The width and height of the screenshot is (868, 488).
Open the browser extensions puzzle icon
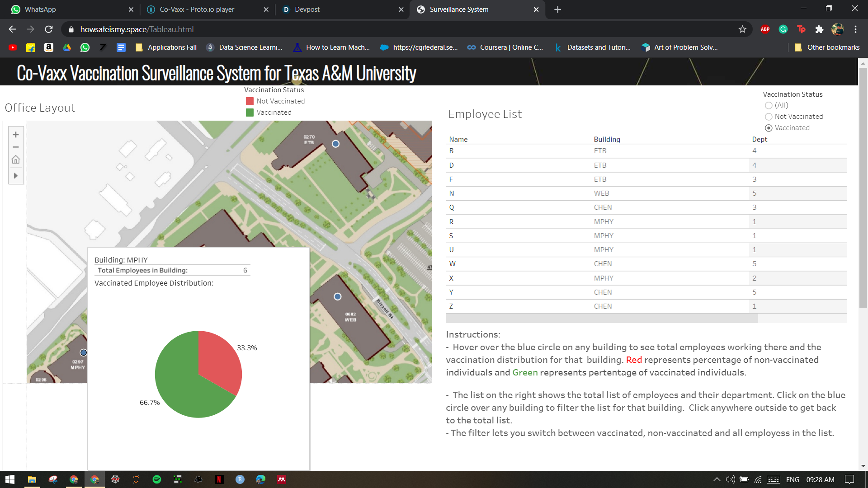coord(819,29)
